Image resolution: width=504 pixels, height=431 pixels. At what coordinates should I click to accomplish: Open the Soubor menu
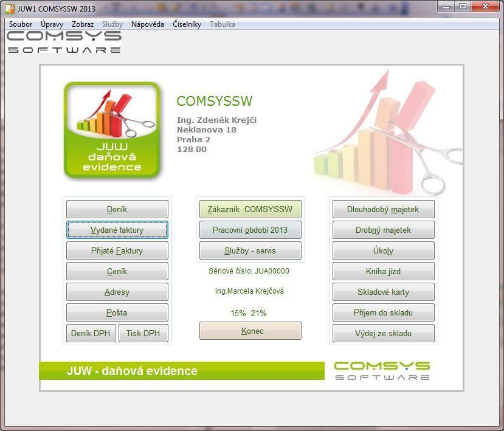[x=21, y=24]
